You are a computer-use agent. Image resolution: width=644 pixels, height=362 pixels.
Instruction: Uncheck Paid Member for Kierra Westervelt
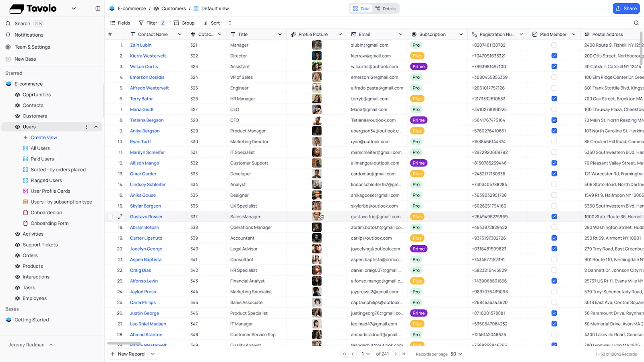pos(554,56)
